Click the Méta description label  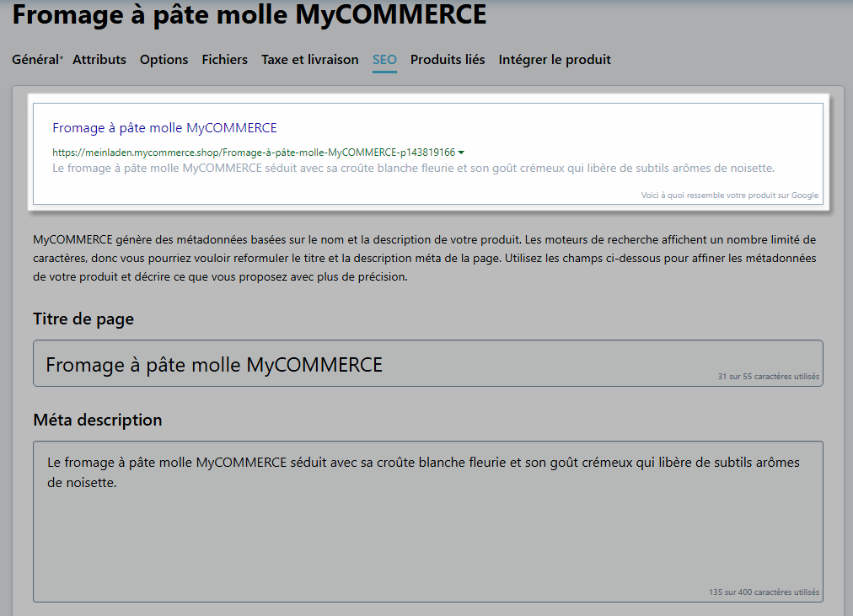pos(98,420)
